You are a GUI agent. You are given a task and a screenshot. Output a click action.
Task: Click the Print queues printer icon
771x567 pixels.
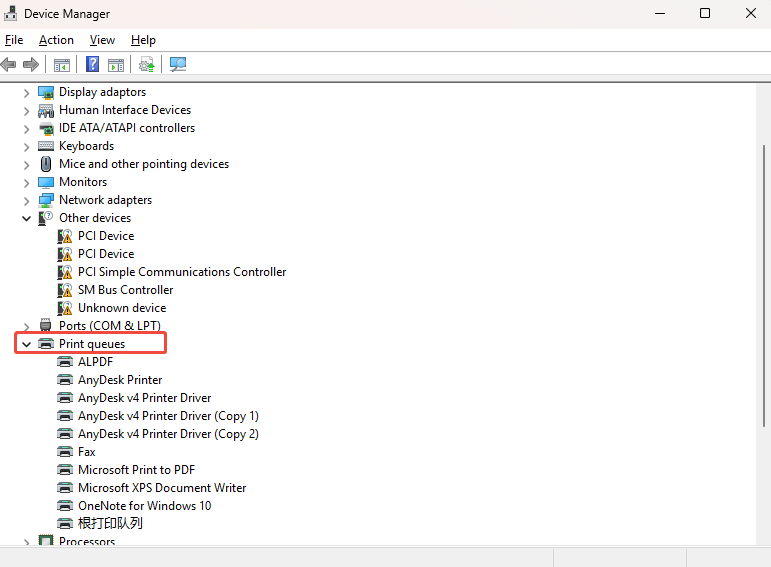pos(46,344)
